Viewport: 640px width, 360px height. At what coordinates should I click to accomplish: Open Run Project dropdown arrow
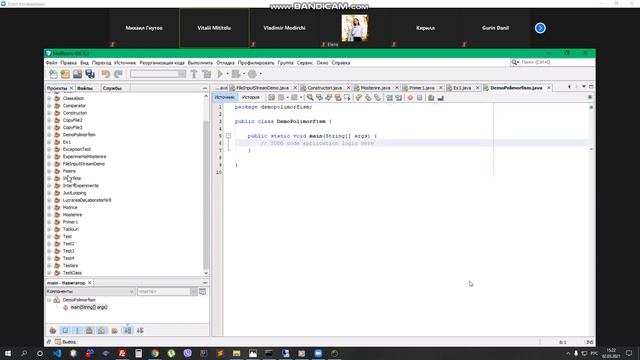(227, 74)
